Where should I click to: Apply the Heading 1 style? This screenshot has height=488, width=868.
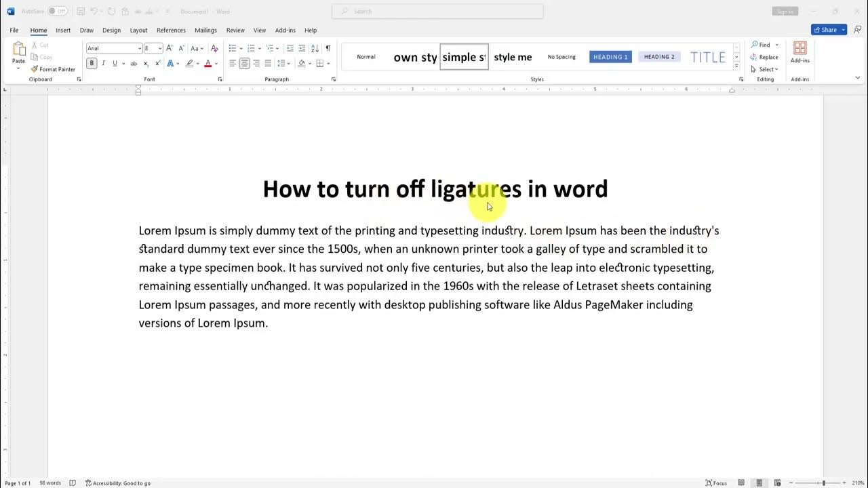coord(610,57)
